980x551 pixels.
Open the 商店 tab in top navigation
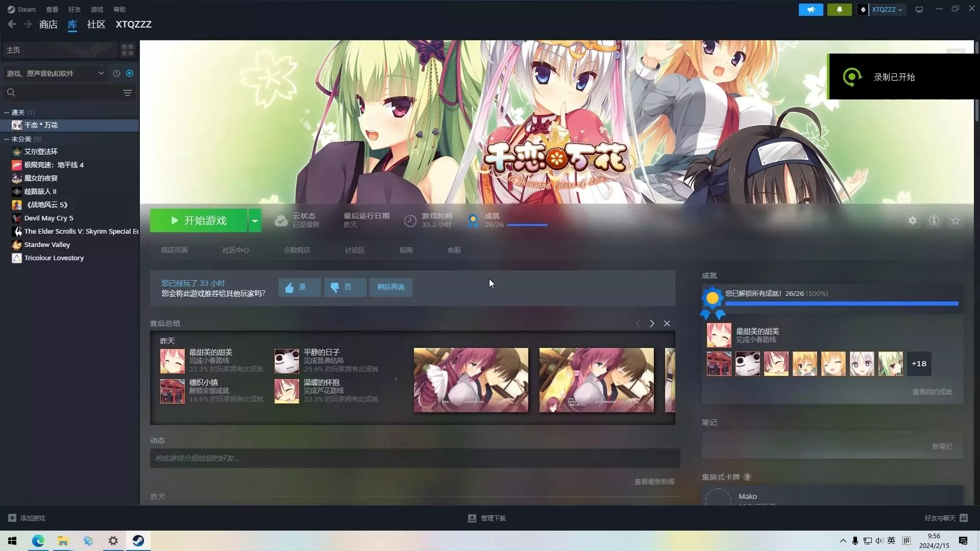coord(48,24)
